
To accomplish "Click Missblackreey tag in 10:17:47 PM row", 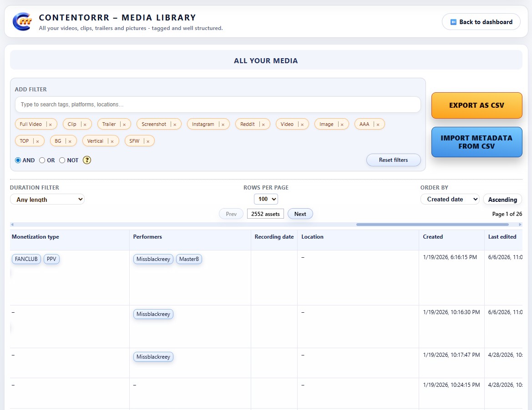I will click(153, 357).
